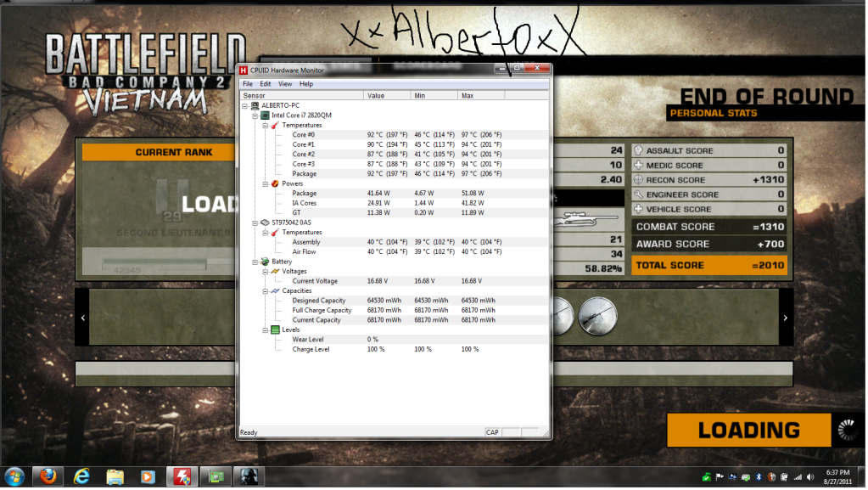Collapse the Powers group

pos(266,184)
